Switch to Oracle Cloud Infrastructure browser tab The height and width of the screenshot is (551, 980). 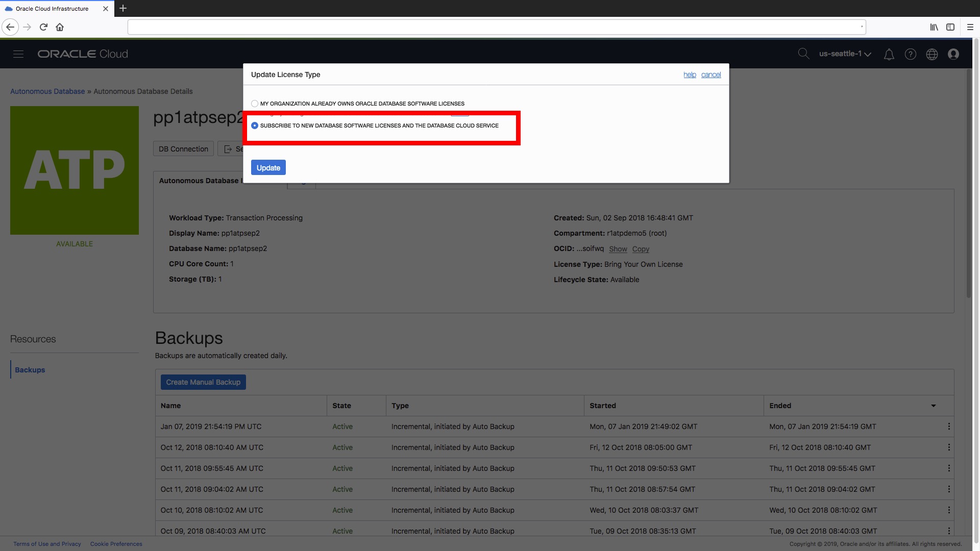52,9
